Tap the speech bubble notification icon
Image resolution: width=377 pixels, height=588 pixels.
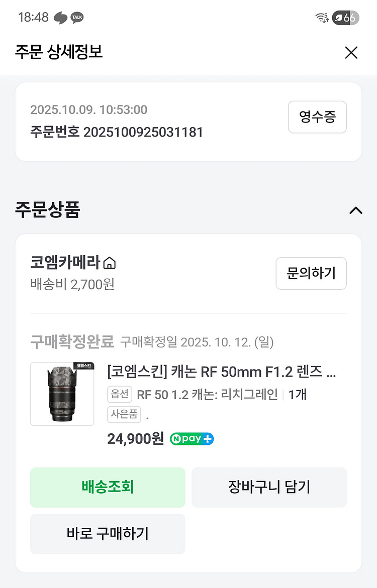click(60, 18)
